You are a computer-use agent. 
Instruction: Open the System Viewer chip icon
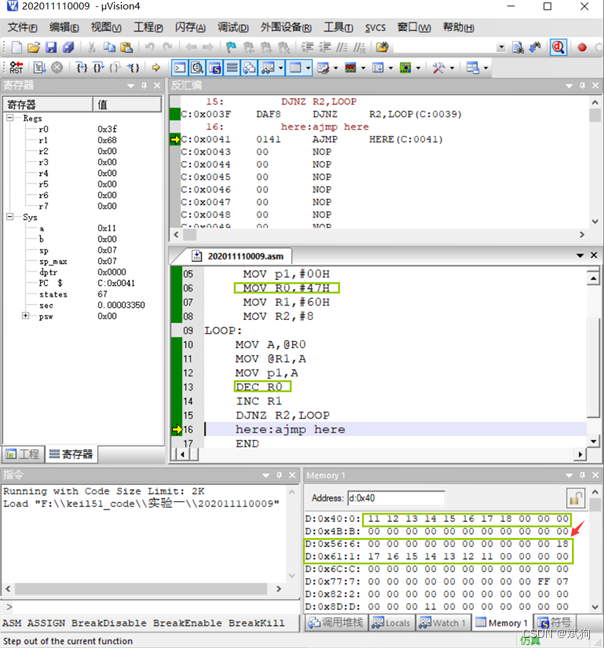(405, 67)
